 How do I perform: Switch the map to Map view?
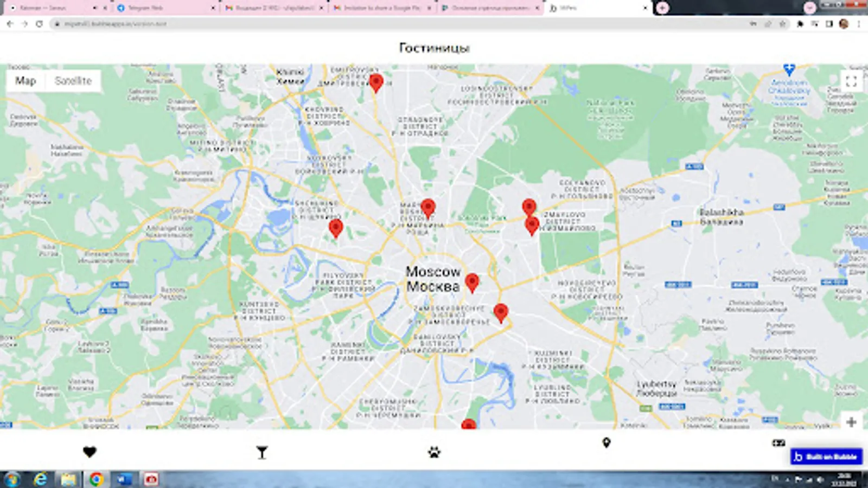pos(25,81)
